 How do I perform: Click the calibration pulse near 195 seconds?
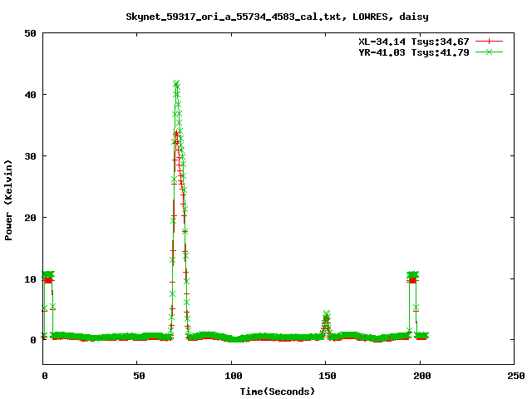click(x=412, y=275)
